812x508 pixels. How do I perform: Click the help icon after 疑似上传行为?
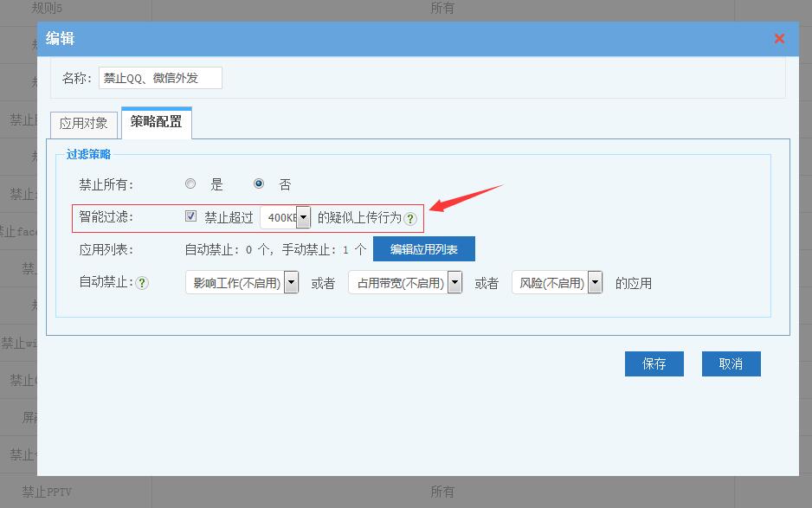click(410, 219)
